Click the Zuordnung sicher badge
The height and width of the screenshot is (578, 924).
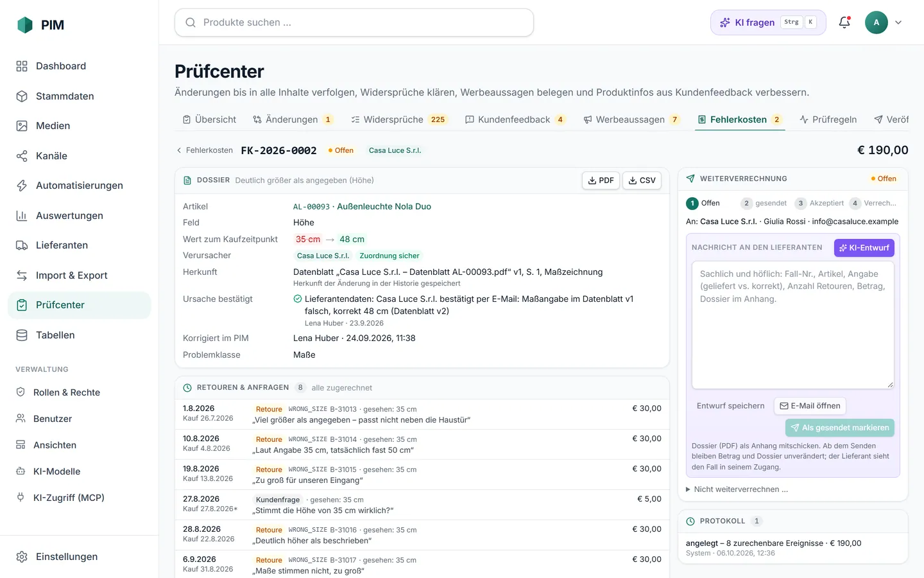(x=389, y=256)
